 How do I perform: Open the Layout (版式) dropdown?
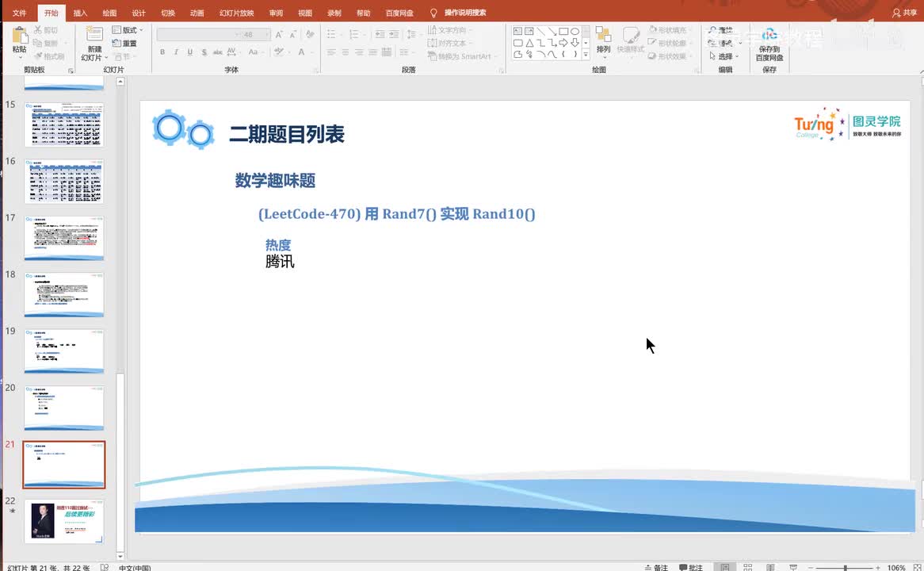(128, 30)
